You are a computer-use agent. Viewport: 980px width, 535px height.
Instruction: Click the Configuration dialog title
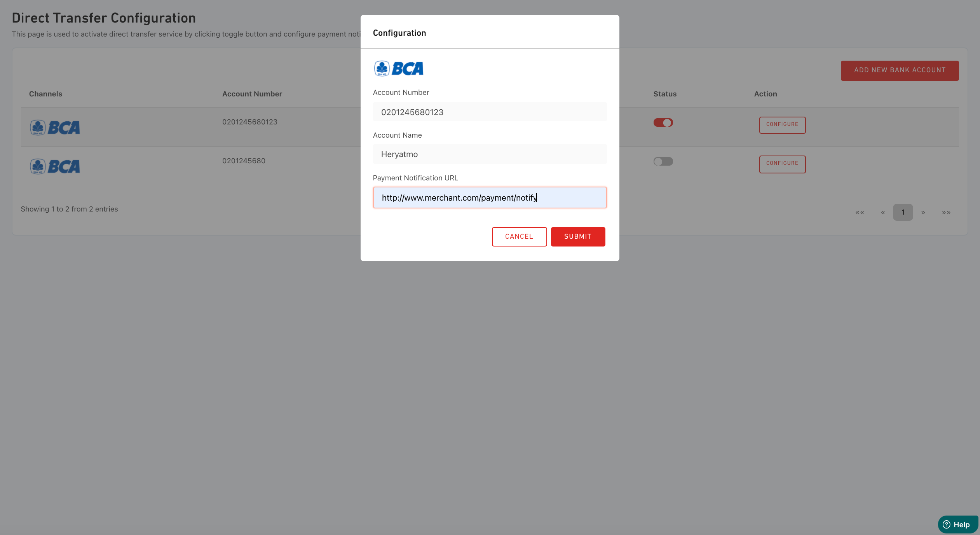[x=399, y=33]
